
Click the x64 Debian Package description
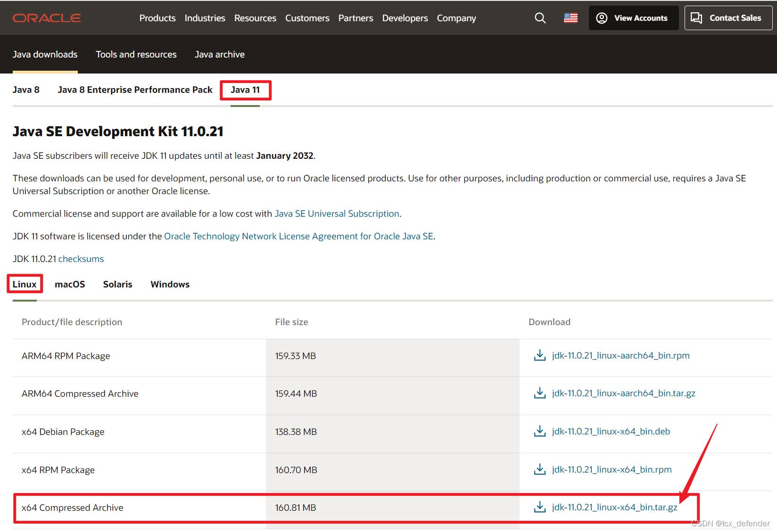pyautogui.click(x=63, y=432)
